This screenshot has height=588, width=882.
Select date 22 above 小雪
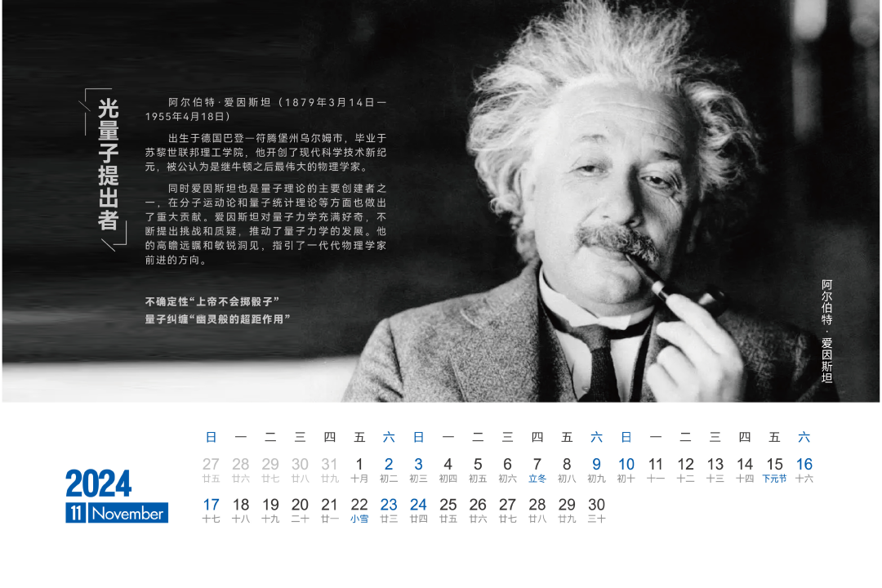click(x=359, y=505)
